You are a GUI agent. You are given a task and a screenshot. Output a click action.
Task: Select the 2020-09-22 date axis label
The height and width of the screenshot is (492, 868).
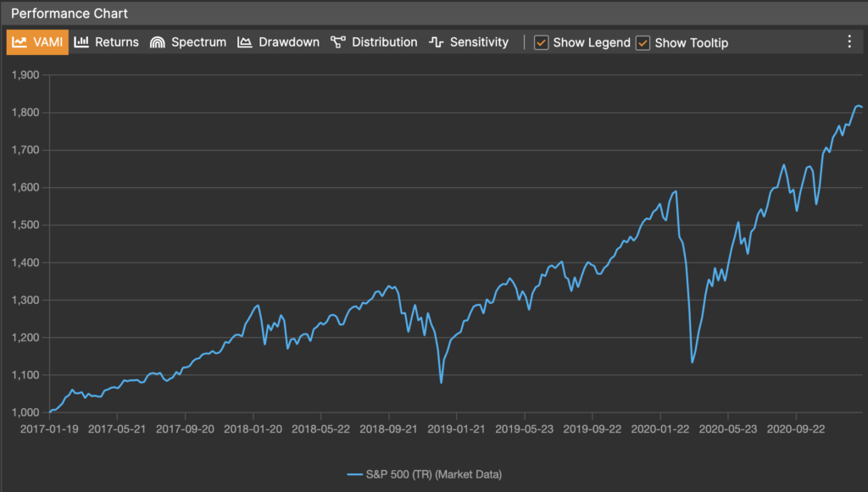(x=796, y=429)
